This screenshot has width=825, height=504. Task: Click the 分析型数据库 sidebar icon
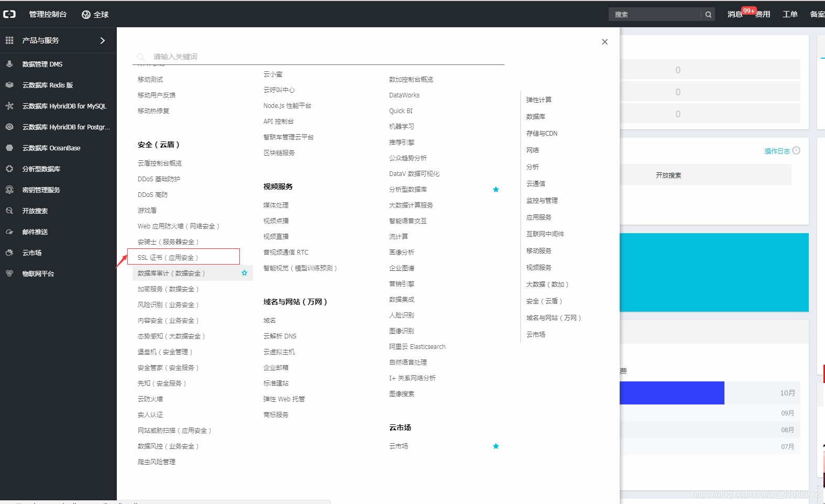9,169
